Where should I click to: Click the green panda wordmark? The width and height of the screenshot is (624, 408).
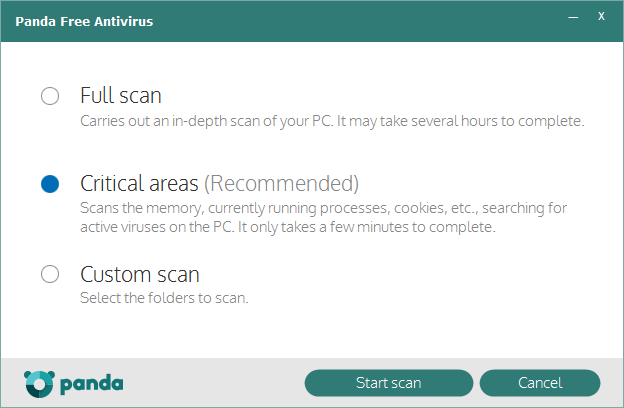pos(92,384)
